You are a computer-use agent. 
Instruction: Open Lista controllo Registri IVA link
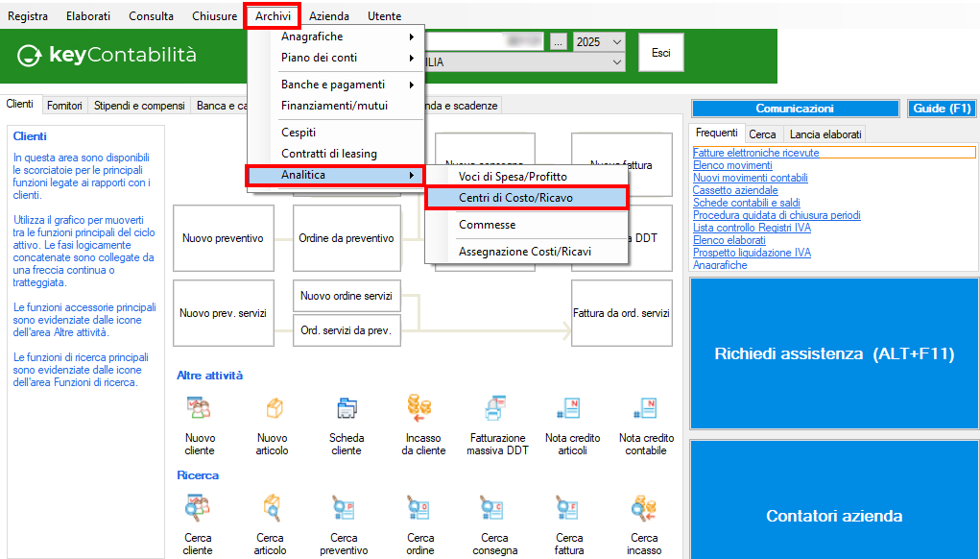[x=752, y=228]
